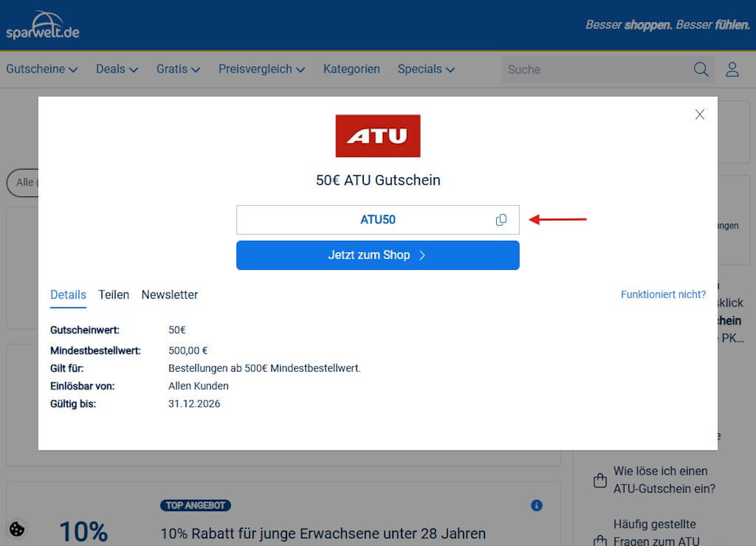
Task: Open Häufig gestellte Fragen zum ATU
Action: pyautogui.click(x=656, y=532)
